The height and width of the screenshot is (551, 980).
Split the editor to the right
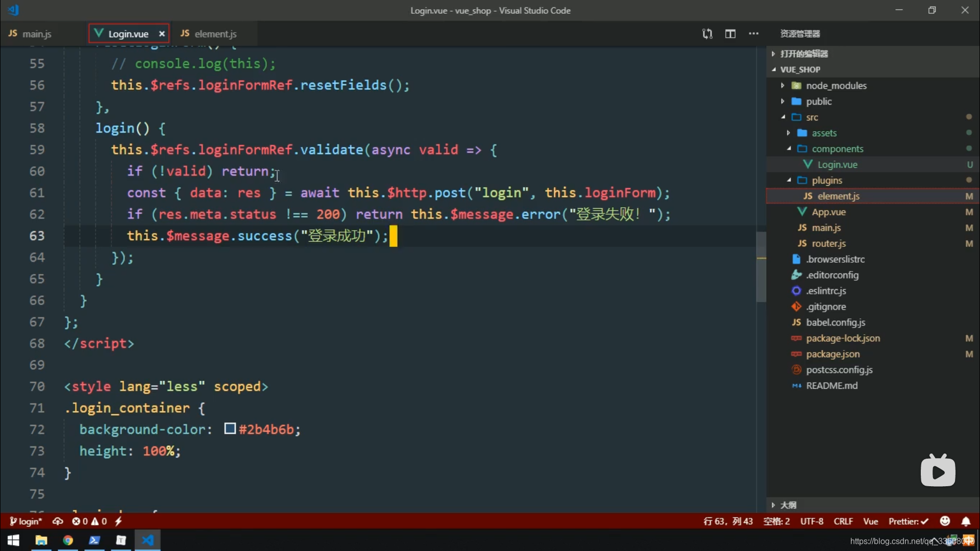click(x=730, y=34)
